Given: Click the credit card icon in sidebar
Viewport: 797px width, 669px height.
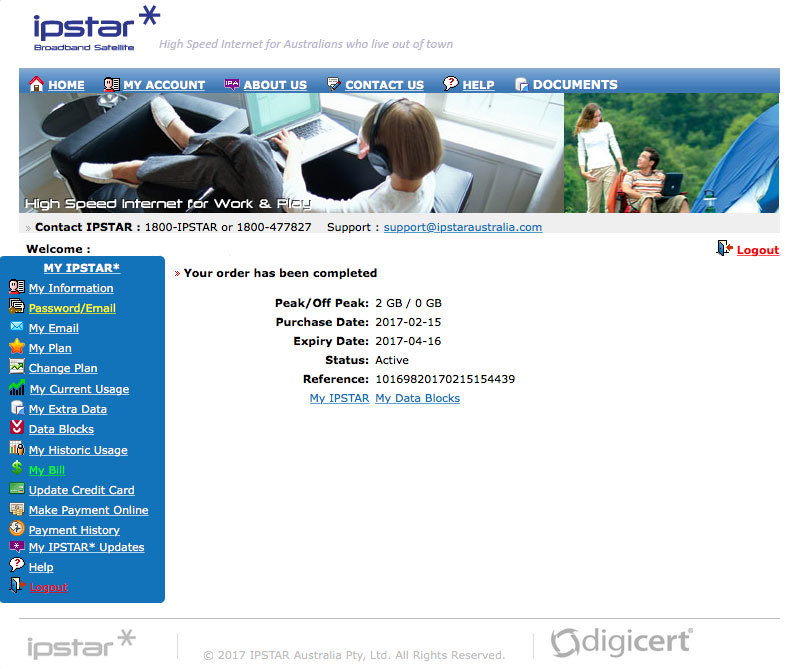Looking at the screenshot, I should 17,489.
